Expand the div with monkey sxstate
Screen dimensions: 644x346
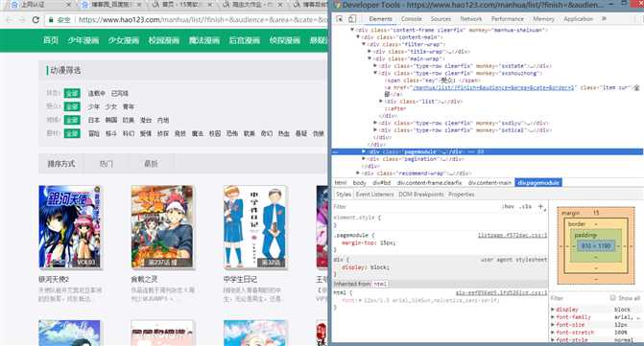click(x=375, y=65)
